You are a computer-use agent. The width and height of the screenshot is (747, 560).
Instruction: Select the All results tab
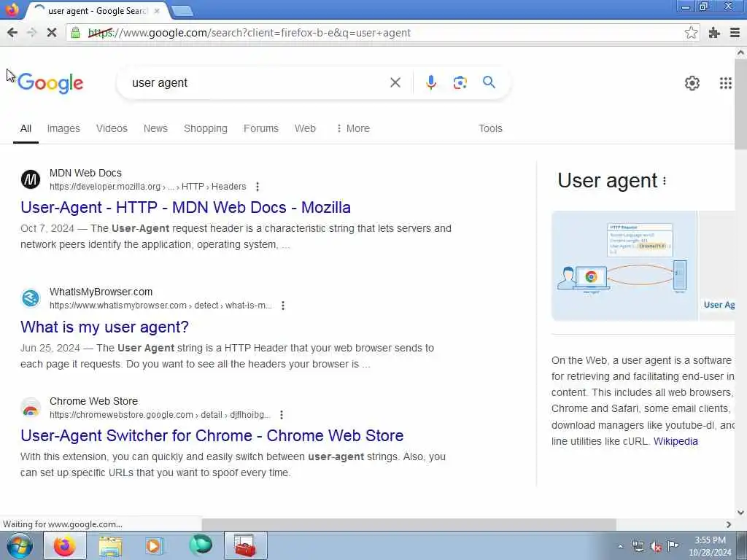click(26, 128)
